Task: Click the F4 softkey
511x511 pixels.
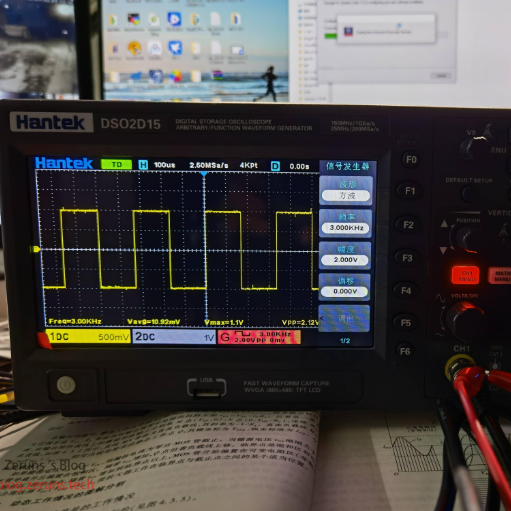Action: click(406, 291)
